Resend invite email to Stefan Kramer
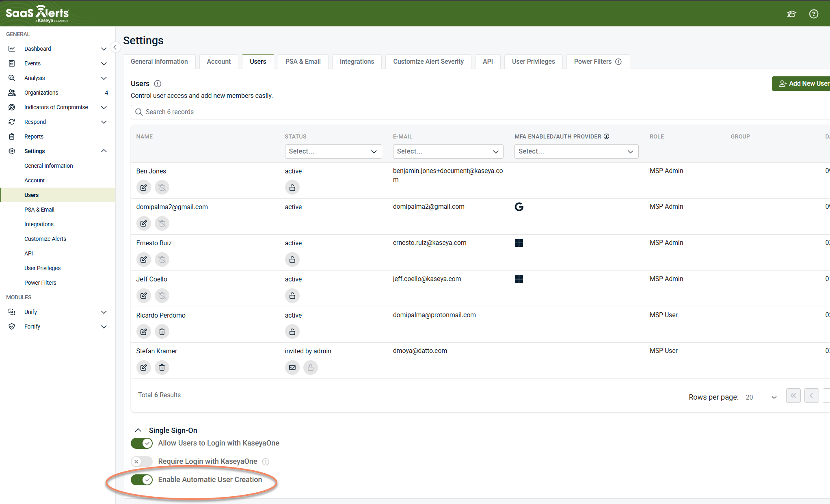The width and height of the screenshot is (830, 504). 292,368
